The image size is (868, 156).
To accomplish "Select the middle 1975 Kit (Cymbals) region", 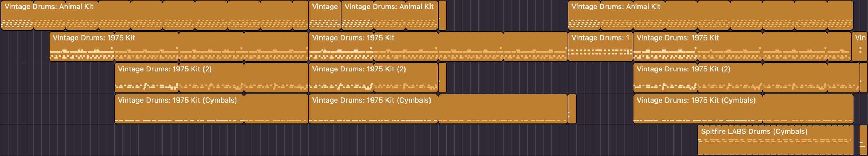I will click(x=438, y=109).
